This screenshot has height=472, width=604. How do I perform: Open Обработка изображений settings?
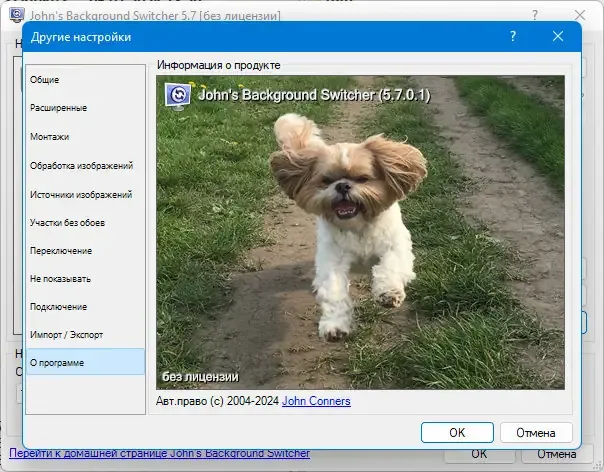[x=85, y=166]
